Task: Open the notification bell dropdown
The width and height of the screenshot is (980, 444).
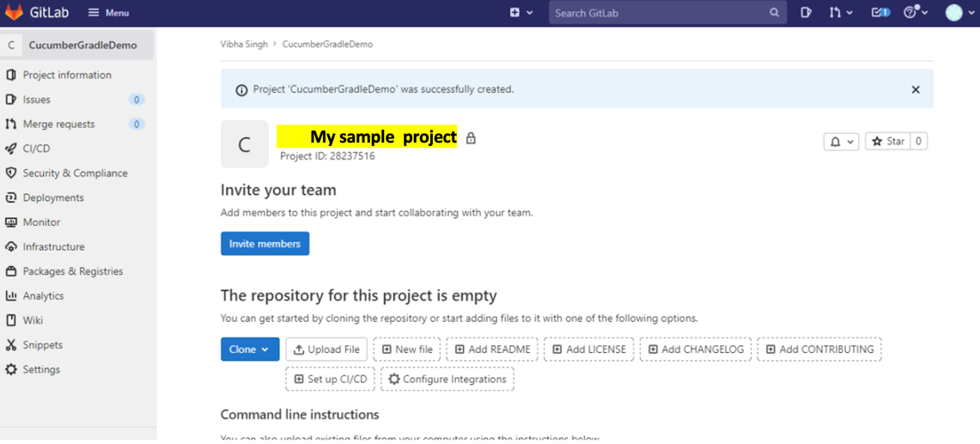Action: click(841, 142)
